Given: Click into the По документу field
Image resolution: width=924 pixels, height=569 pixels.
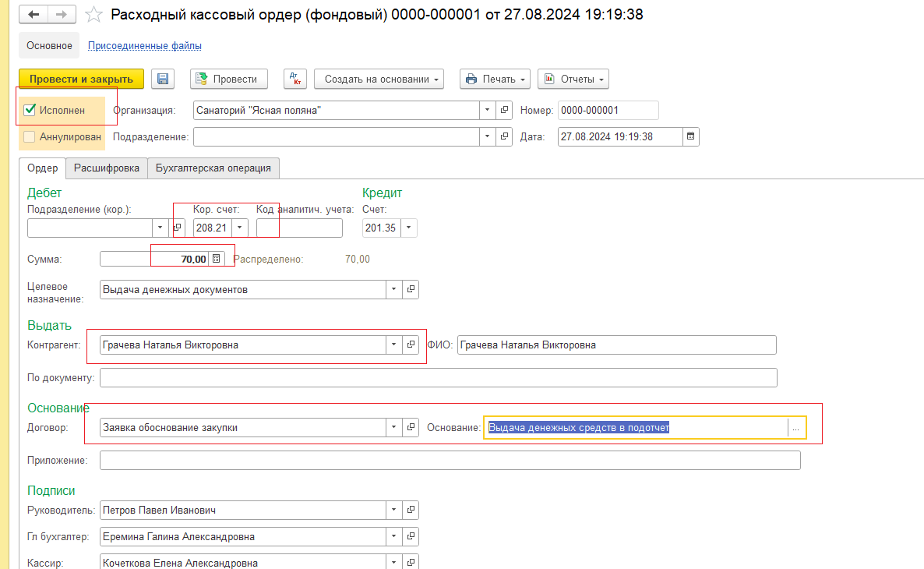Looking at the screenshot, I should (439, 377).
